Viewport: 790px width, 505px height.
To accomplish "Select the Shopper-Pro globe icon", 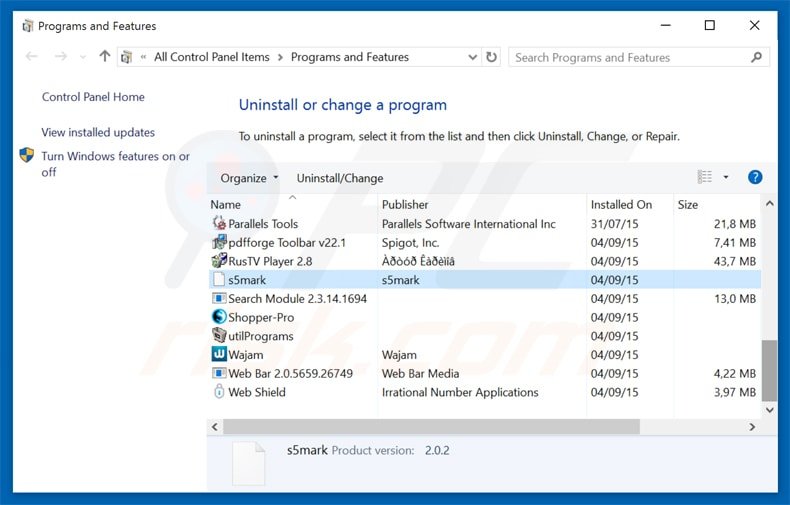I will pyautogui.click(x=219, y=317).
